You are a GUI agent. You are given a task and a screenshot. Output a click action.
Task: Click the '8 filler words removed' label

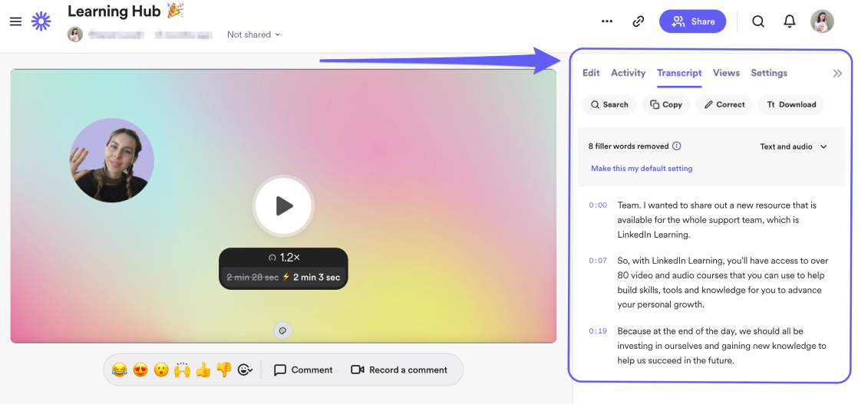(x=629, y=146)
